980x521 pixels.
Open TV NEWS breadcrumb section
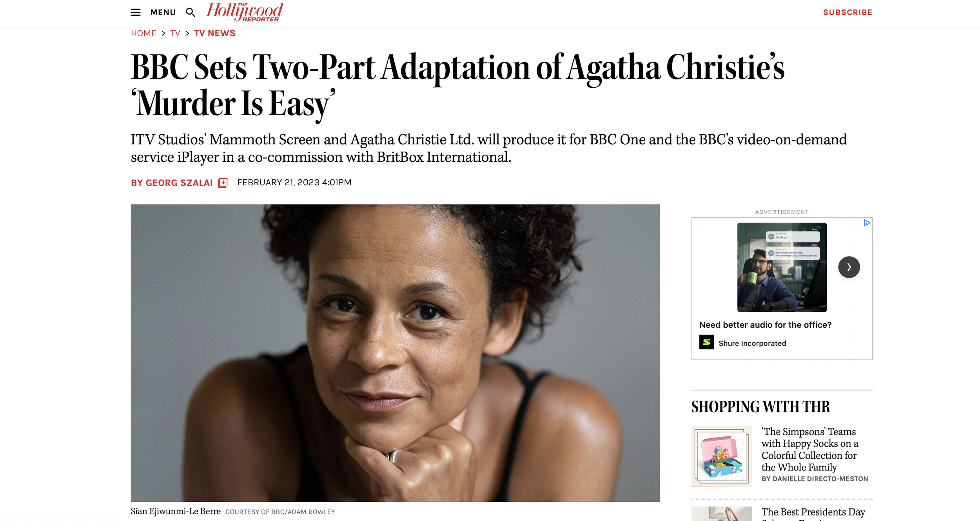pos(214,33)
